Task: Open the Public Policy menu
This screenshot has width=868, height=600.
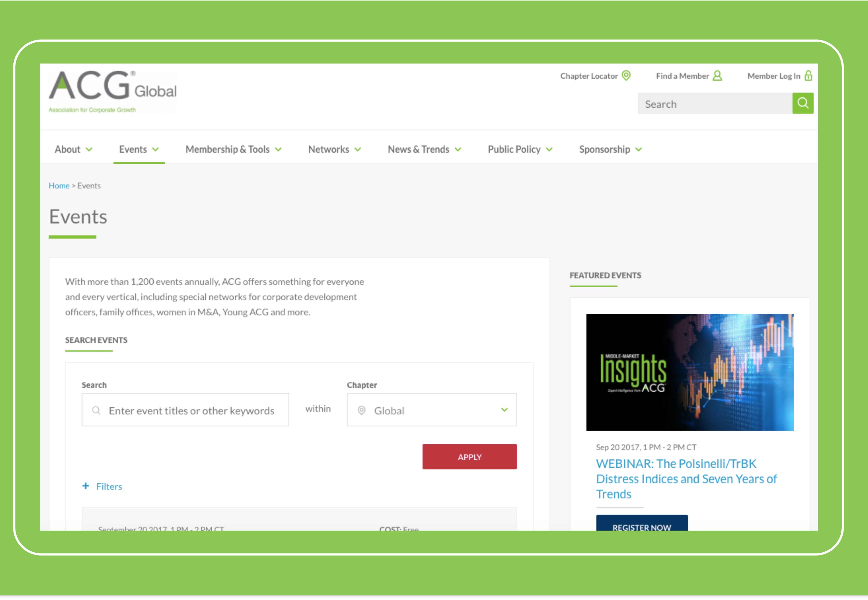Action: 514,149
